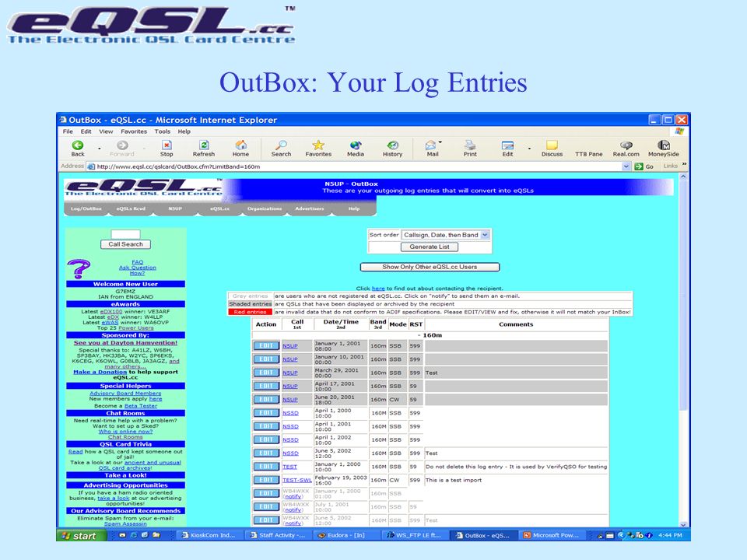
Task: Click into the call search text field
Action: (125, 234)
